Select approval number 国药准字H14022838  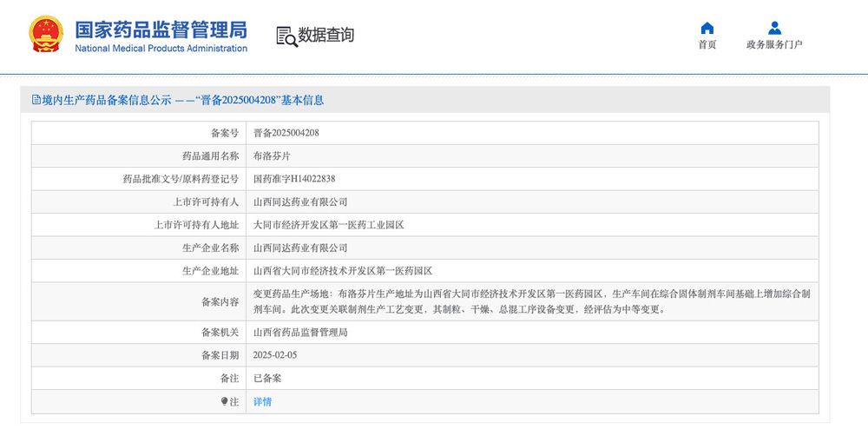pyautogui.click(x=294, y=179)
